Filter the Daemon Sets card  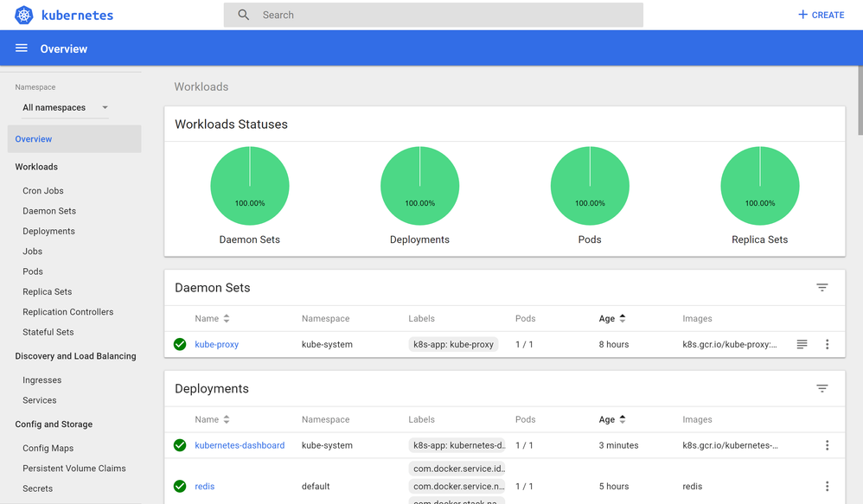[x=821, y=287]
